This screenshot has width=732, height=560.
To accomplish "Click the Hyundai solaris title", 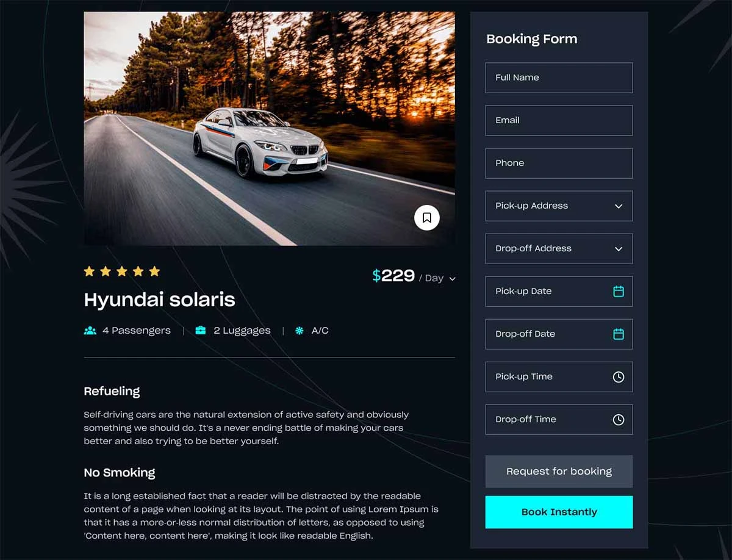I will point(159,300).
